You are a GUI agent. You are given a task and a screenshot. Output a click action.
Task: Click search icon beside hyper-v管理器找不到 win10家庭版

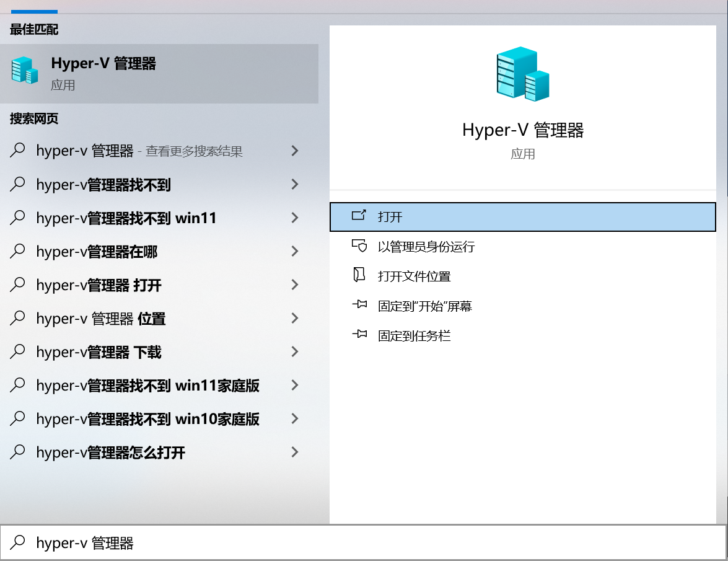17,418
